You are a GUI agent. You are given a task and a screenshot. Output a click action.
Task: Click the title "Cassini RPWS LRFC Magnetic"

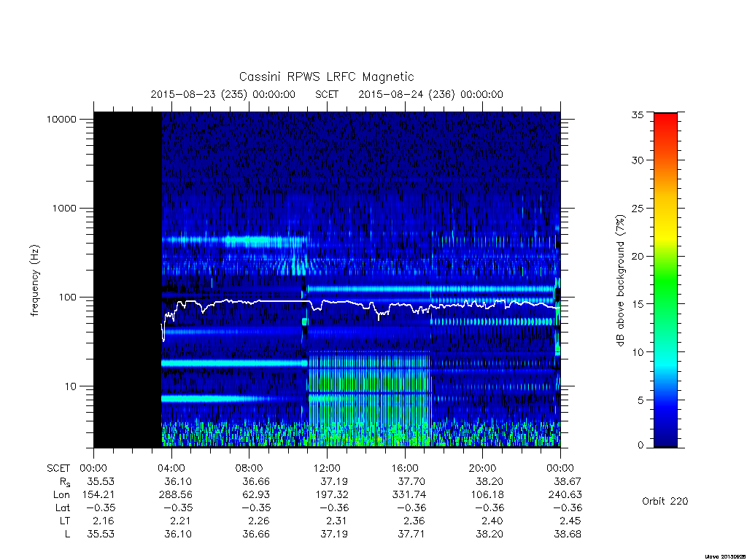coord(326,77)
